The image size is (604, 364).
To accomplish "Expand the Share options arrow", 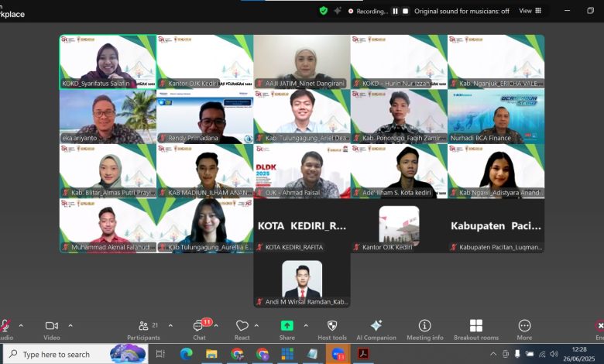I will [306, 325].
